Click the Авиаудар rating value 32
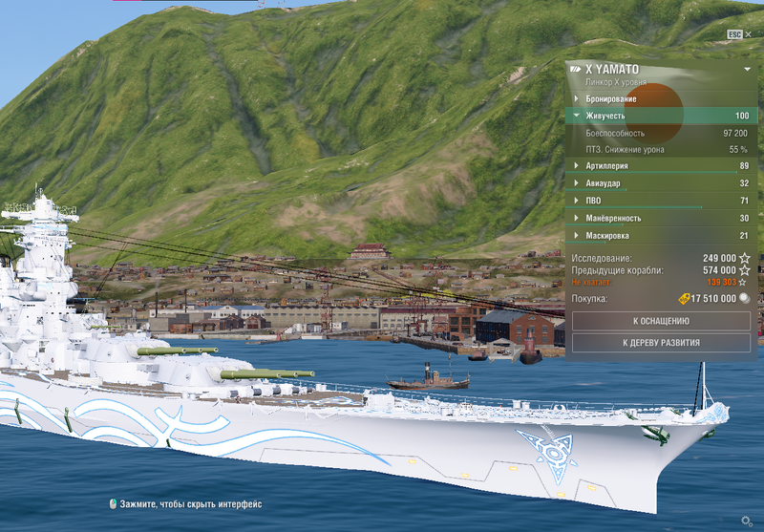The image size is (764, 532). point(744,183)
